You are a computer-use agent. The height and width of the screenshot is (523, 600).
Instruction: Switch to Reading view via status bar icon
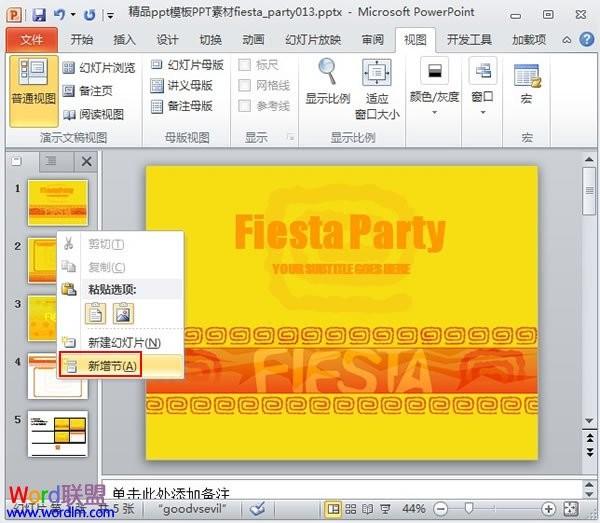368,509
